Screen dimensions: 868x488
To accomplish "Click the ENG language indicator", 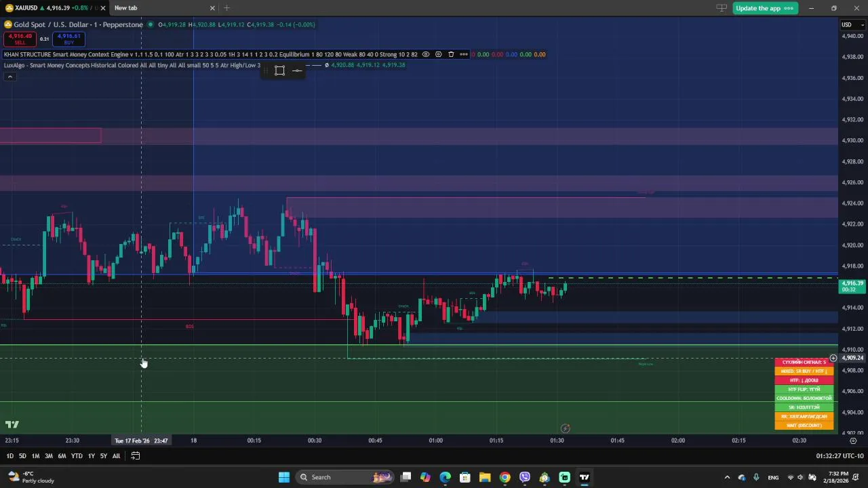I will pos(773,477).
